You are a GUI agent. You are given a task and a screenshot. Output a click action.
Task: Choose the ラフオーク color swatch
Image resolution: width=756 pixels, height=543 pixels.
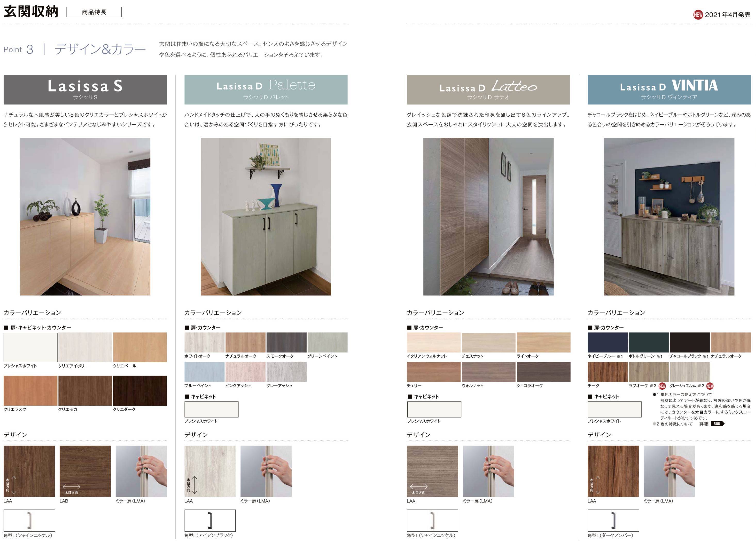(648, 372)
